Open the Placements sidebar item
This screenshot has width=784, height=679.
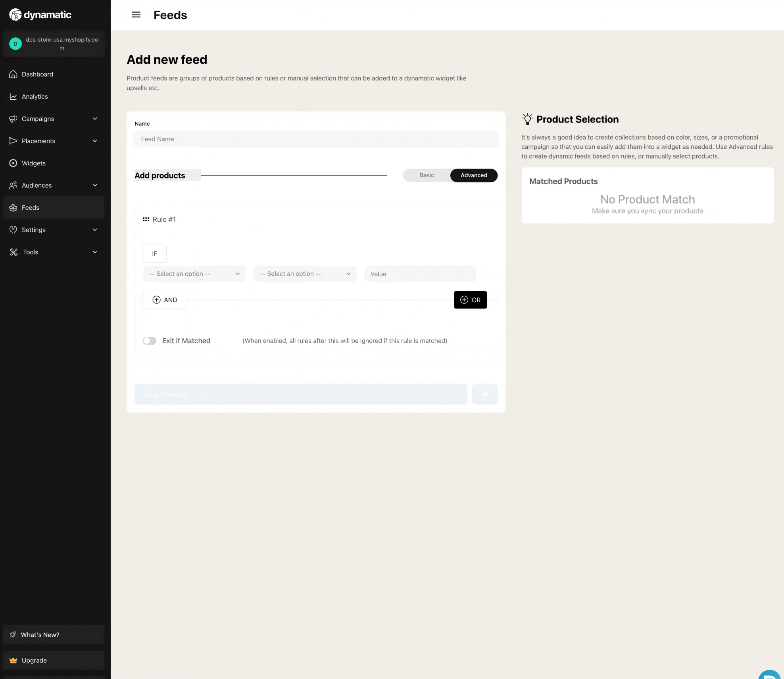click(x=38, y=141)
